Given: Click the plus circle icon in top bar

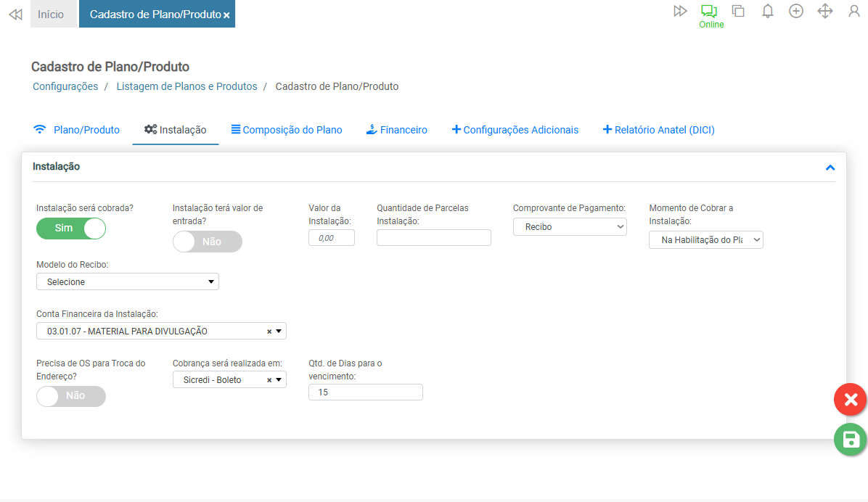Looking at the screenshot, I should tap(796, 12).
